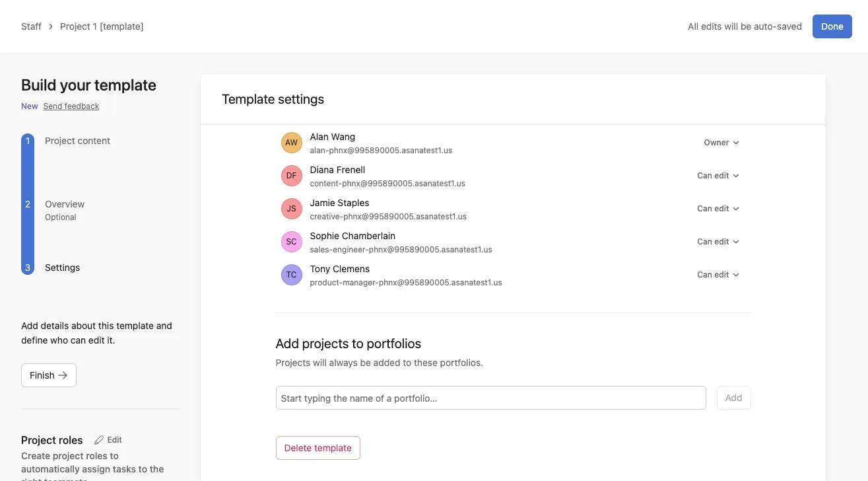Change Tony Clemens' Can edit permission
The height and width of the screenshot is (481, 868).
pos(718,275)
